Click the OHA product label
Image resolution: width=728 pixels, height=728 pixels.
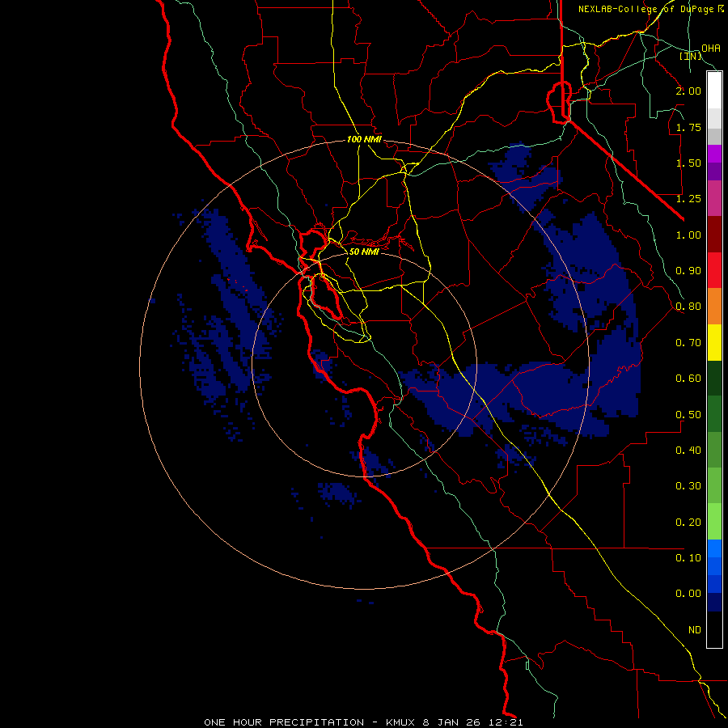tap(711, 49)
